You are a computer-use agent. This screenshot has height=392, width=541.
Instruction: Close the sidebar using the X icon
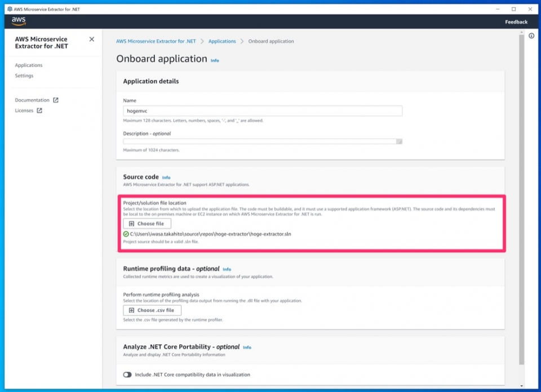tap(91, 39)
